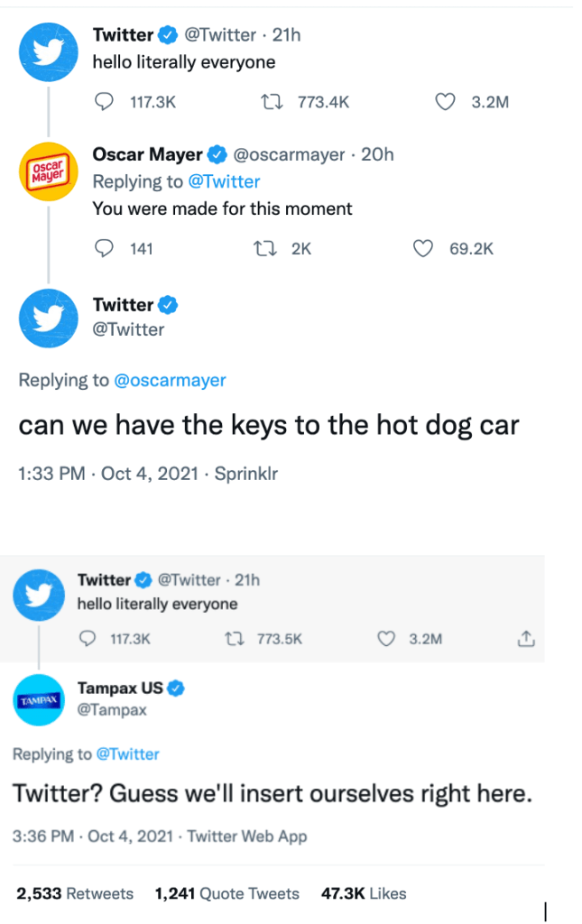Like the lower Twitter tweet with 3.2M likes

tap(386, 639)
